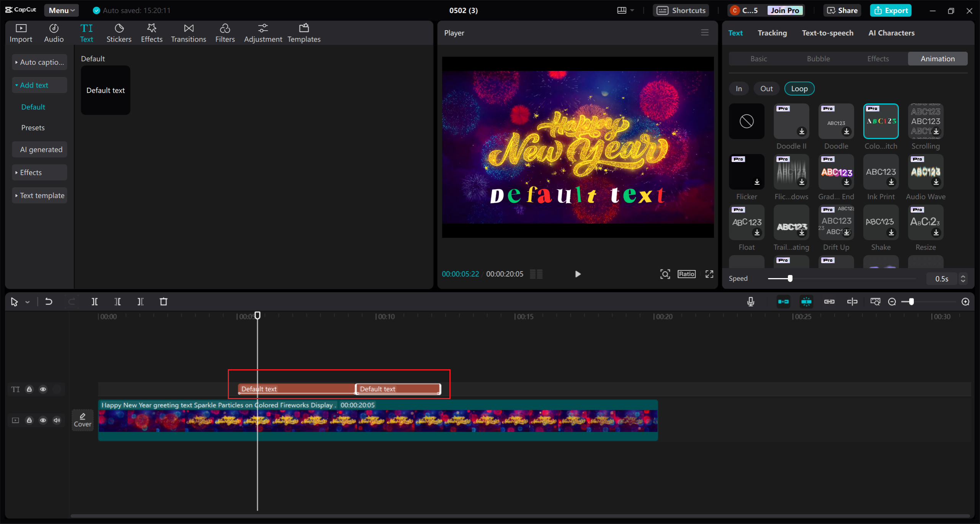Adjust the animation Speed slider

789,278
